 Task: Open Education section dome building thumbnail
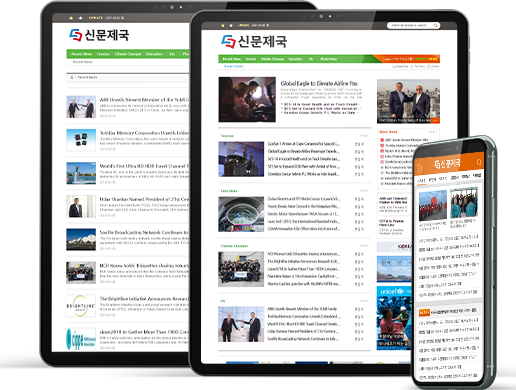241,214
